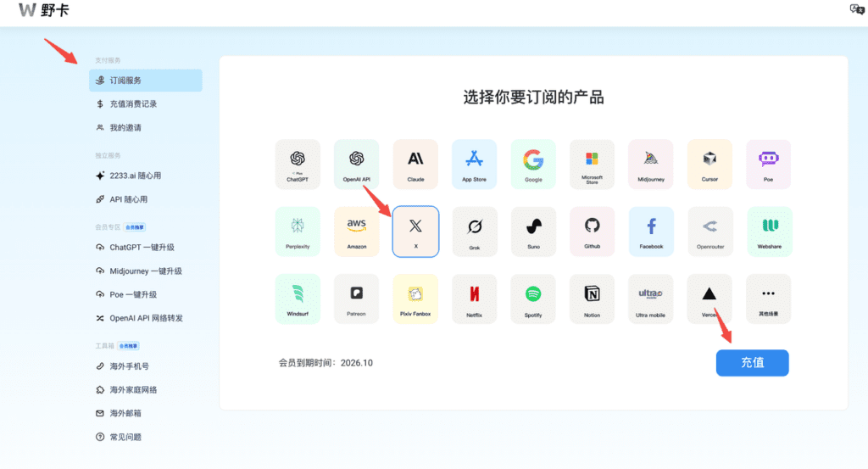The height and width of the screenshot is (469, 868).
Task: Choose the Windsurf product tile
Action: pyautogui.click(x=298, y=299)
